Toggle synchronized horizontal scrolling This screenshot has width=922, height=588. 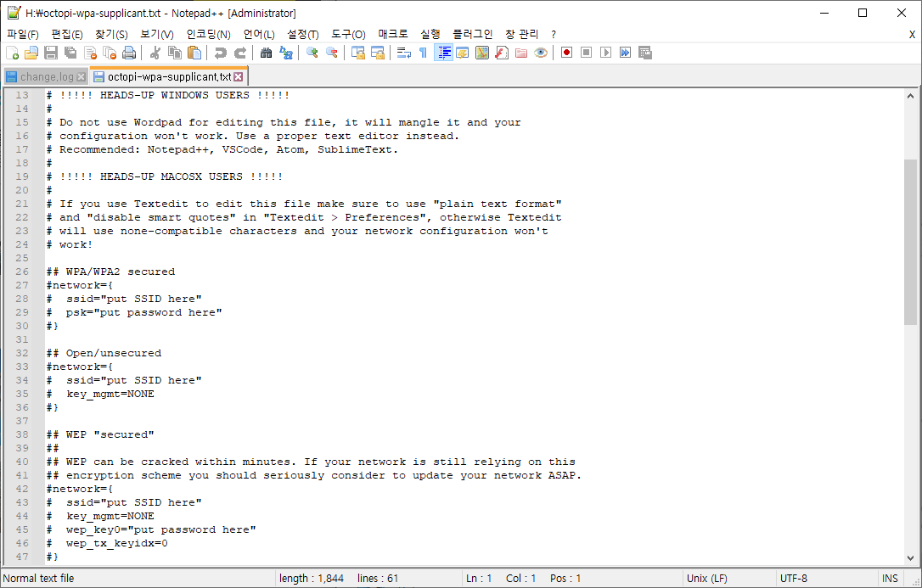378,53
